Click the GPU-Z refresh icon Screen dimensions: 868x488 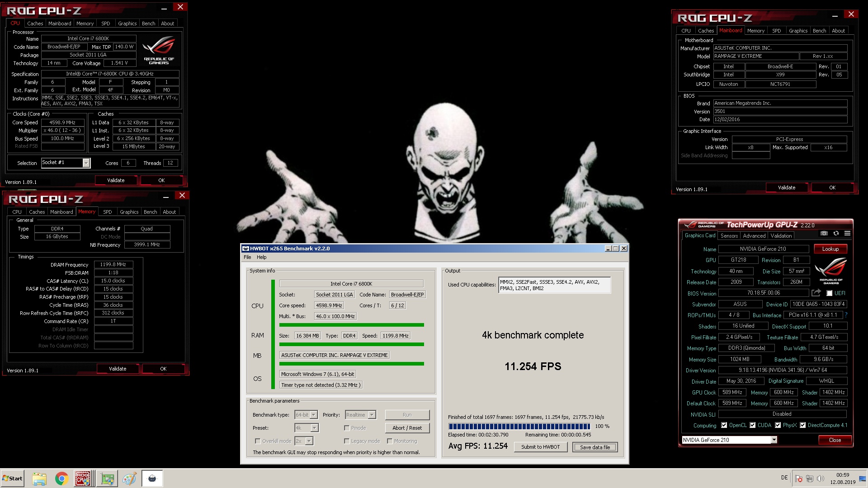click(x=836, y=234)
